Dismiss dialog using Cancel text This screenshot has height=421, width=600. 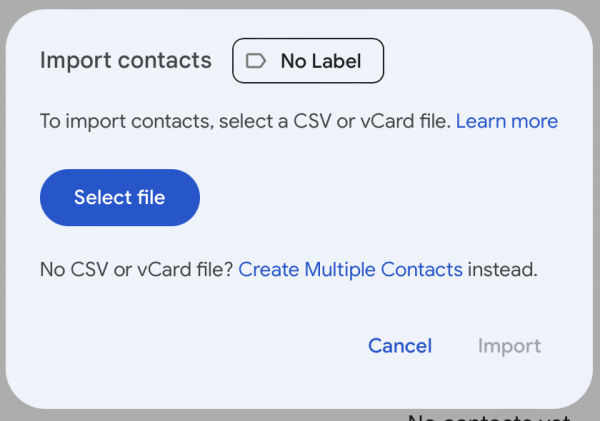click(400, 346)
